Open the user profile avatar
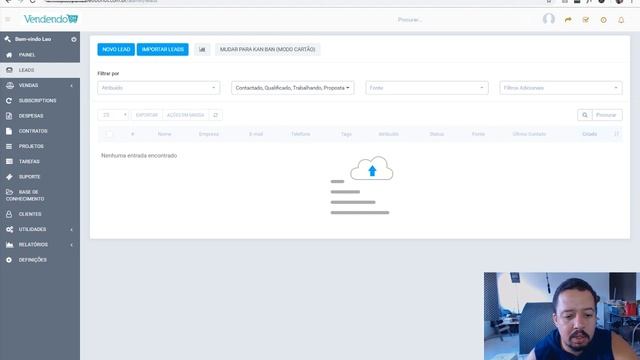This screenshot has height=360, width=640. click(x=549, y=19)
